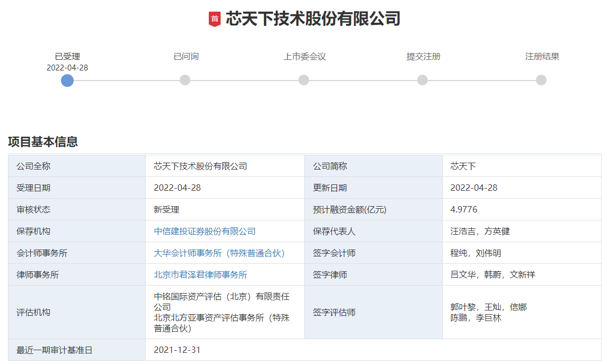Click the 评估机构 label cell
This screenshot has height=364, width=607.
[x=77, y=312]
